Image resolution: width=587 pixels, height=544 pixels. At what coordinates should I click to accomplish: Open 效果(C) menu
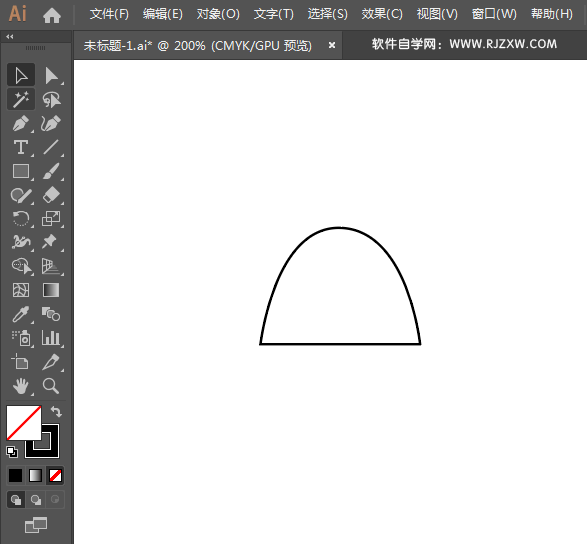[x=382, y=14]
